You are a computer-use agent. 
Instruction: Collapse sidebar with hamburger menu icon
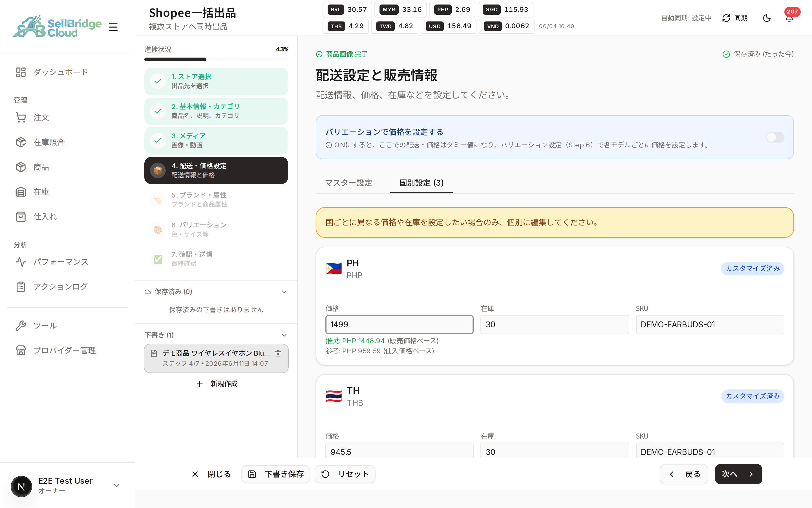point(113,27)
